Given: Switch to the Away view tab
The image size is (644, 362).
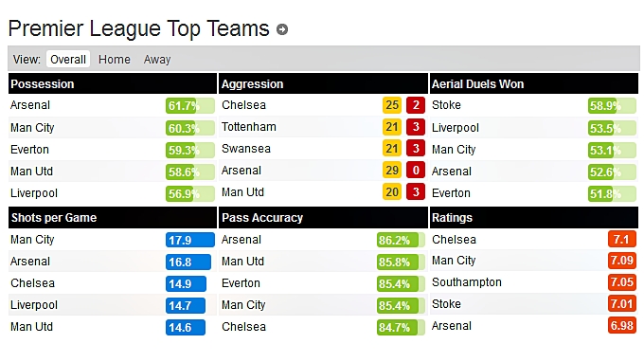Looking at the screenshot, I should click(157, 60).
